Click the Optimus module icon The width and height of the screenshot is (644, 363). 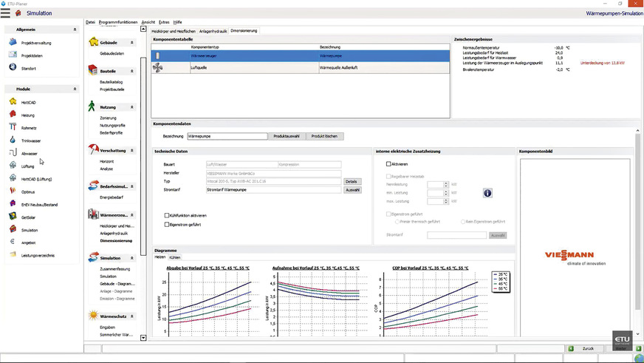[x=13, y=191]
